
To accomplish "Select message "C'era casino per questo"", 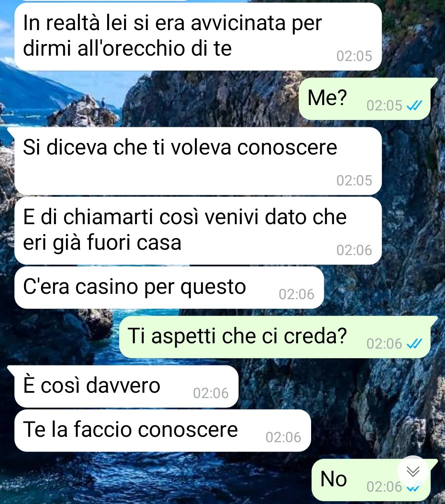I will [x=169, y=288].
